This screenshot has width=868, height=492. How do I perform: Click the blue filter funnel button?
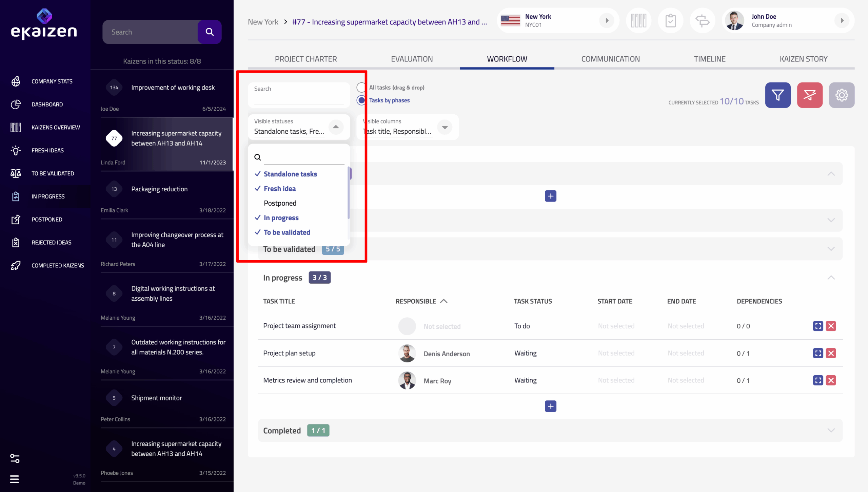point(777,95)
